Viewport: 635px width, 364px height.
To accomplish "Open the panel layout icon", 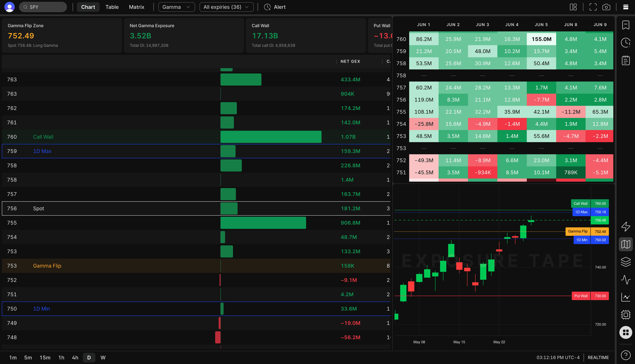I will coord(573,7).
